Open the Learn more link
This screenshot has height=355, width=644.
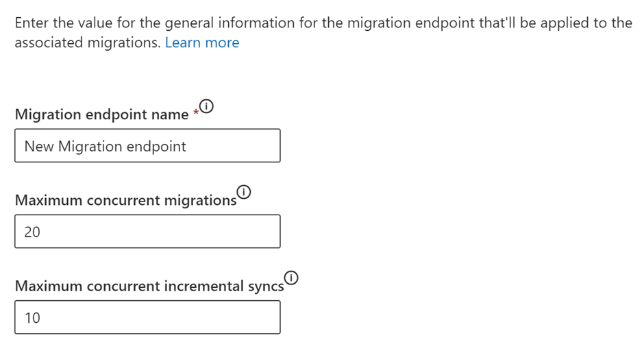(x=202, y=42)
